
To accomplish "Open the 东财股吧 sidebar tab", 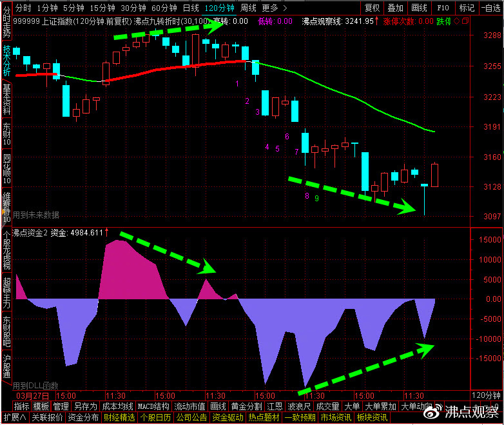I will [x=6, y=331].
